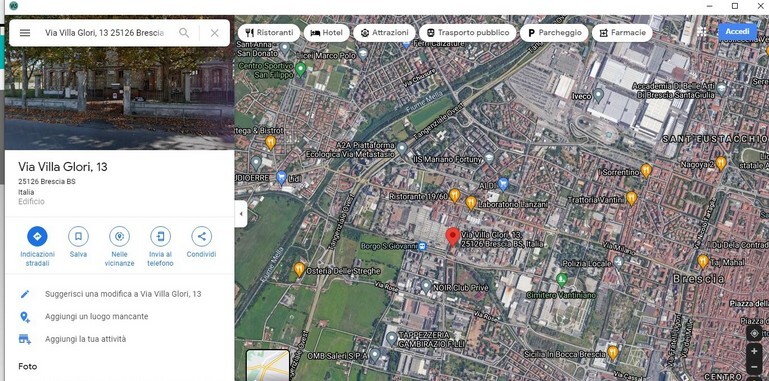Open Suggerisci una modifica link

[123, 294]
